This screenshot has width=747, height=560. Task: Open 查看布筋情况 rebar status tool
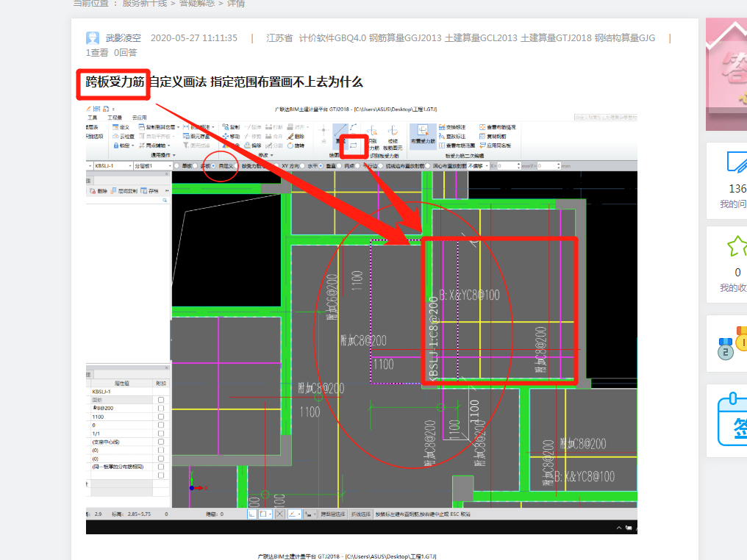coord(497,127)
